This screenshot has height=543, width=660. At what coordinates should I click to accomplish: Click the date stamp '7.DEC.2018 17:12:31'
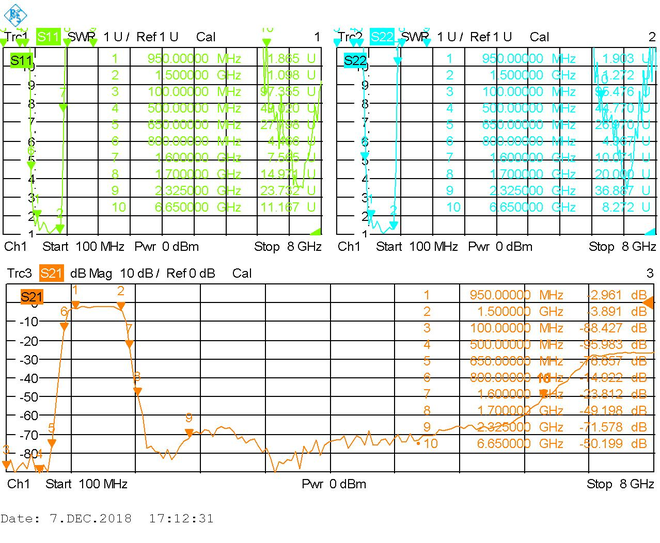point(131,519)
